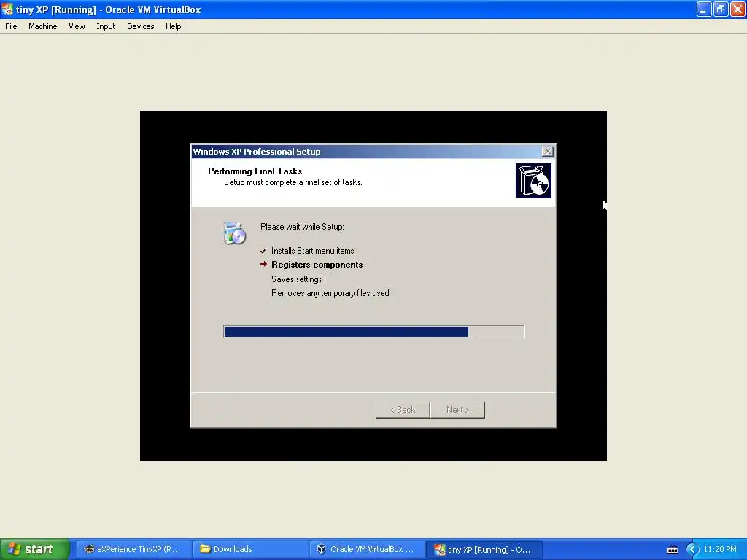Click the checkmark next to Installs Start menu items

263,251
